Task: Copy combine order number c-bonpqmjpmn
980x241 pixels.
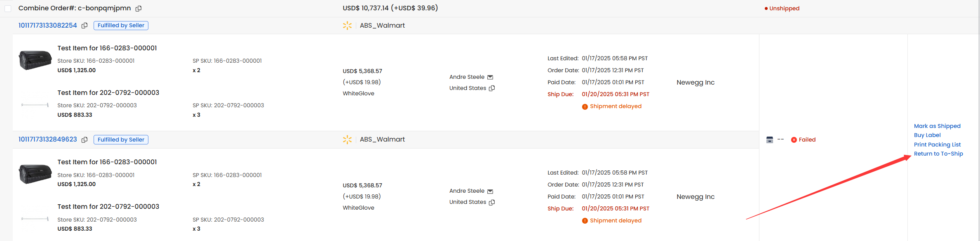Action: click(x=139, y=8)
